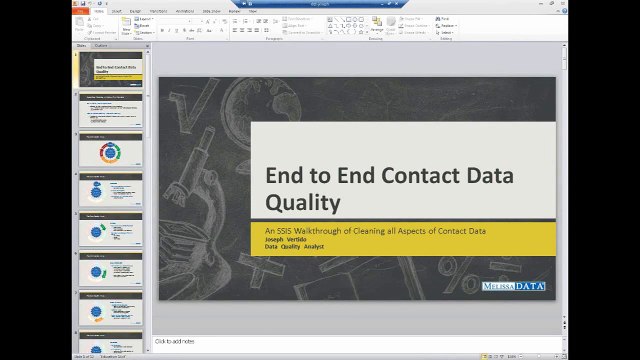Click the Format Painter command
This screenshot has height=360, width=640.
click(102, 33)
